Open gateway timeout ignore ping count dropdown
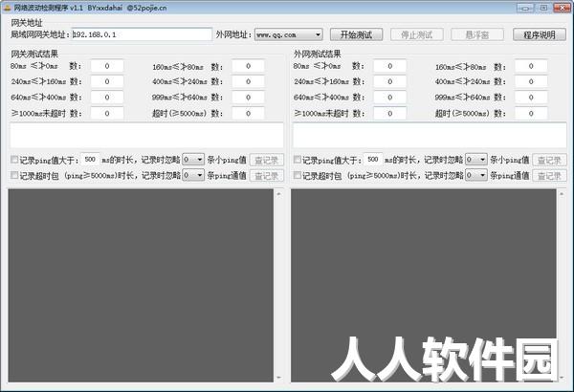Image resolution: width=574 pixels, height=392 pixels. point(193,175)
